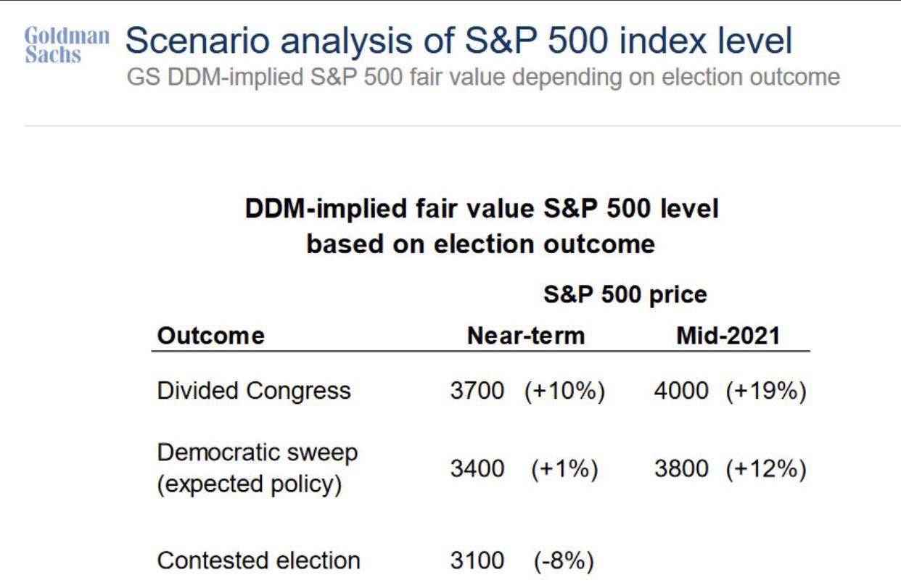The image size is (901, 588).
Task: Click the bold DDM-implied fair value table heading
Action: click(x=481, y=226)
